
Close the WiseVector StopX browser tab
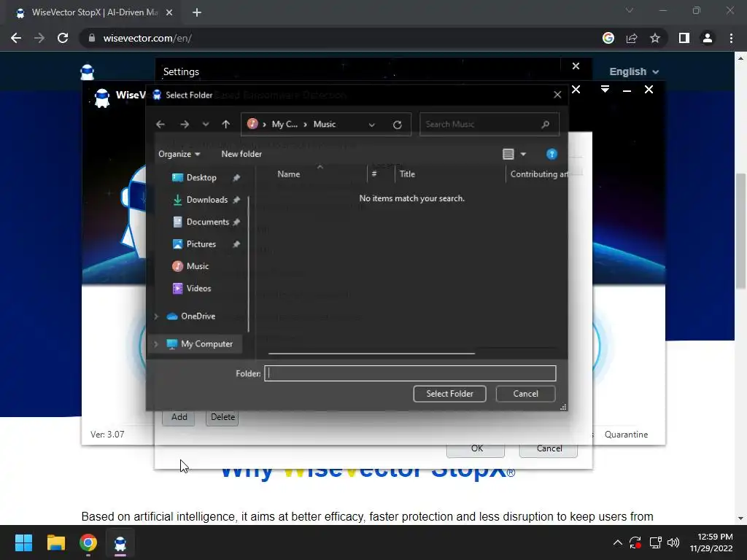169,13
